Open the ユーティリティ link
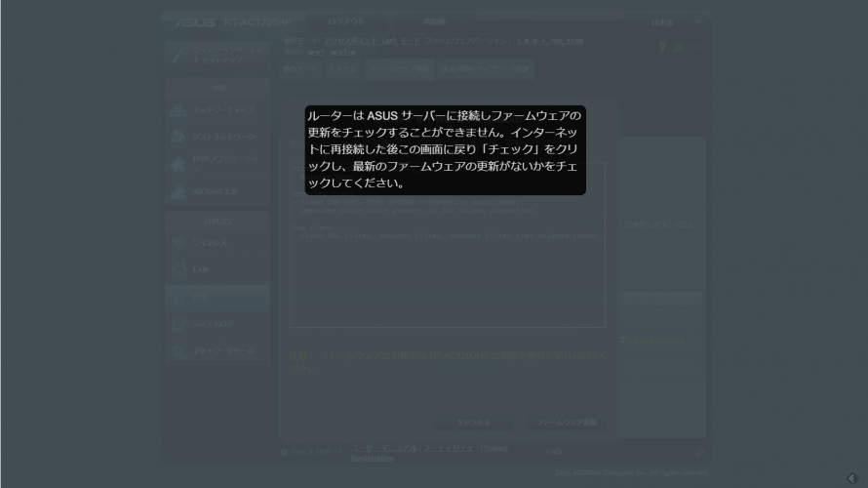868x488 pixels. coord(449,448)
